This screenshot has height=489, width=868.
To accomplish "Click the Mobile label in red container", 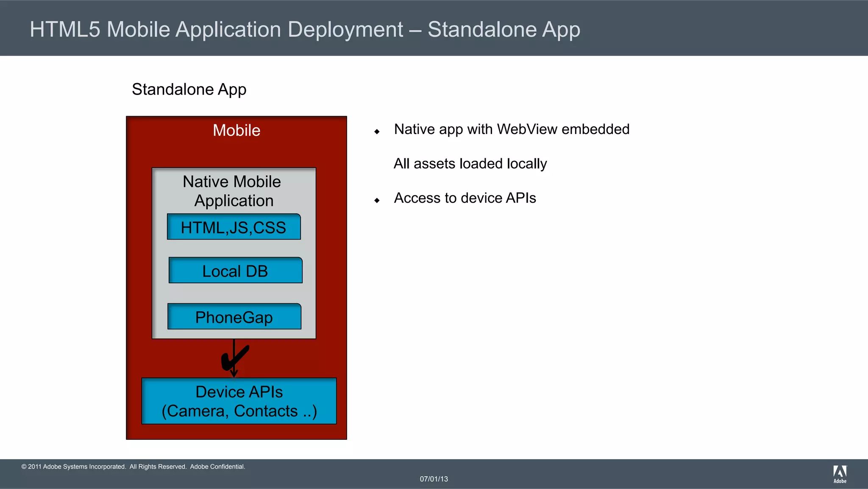I will coord(236,130).
